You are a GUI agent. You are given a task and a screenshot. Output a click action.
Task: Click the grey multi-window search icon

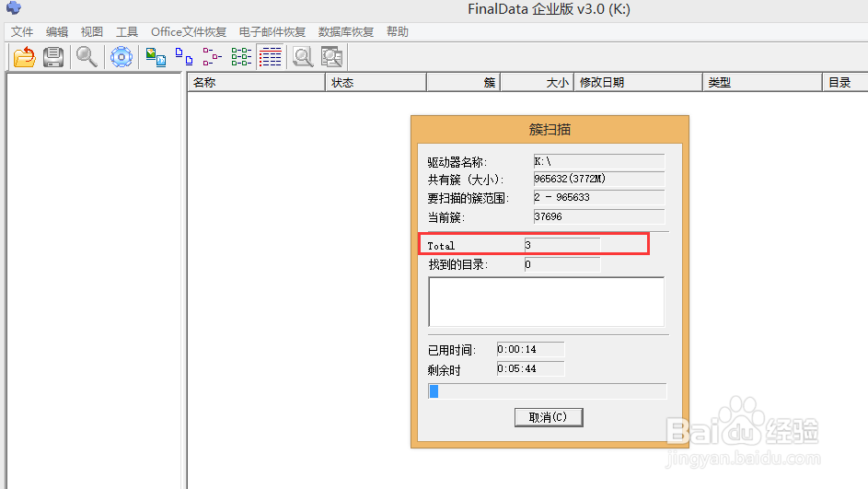[x=331, y=57]
